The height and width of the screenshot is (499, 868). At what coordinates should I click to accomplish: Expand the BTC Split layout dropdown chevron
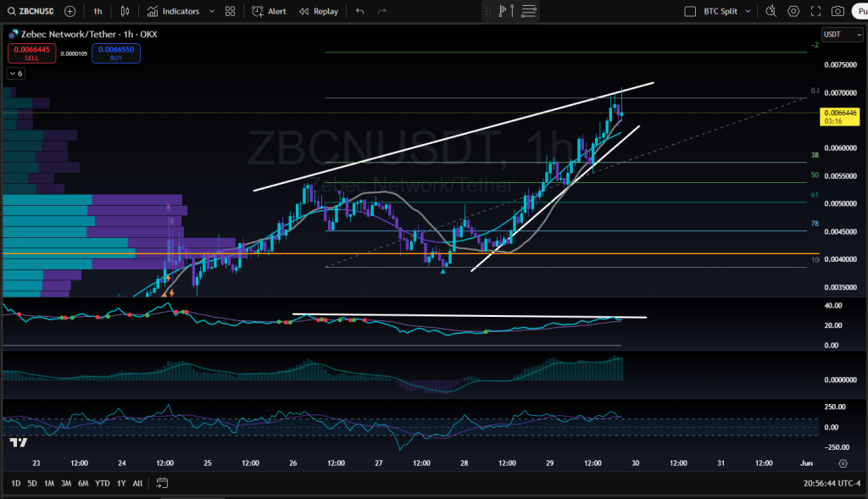[748, 11]
